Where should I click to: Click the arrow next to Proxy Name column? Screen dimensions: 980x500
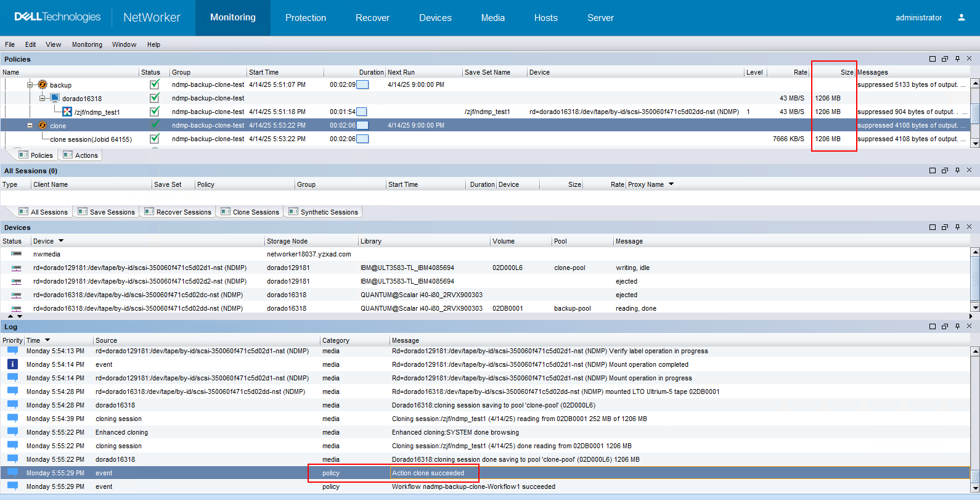coord(671,184)
